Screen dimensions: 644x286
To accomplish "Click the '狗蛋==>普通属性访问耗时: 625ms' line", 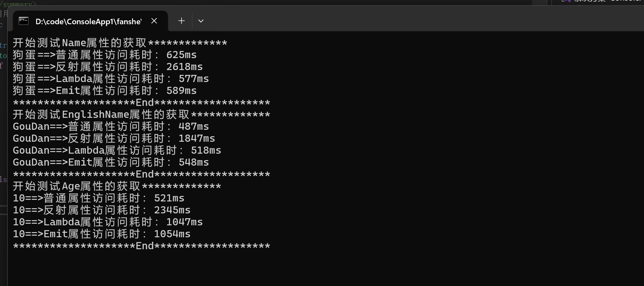I will [x=105, y=55].
